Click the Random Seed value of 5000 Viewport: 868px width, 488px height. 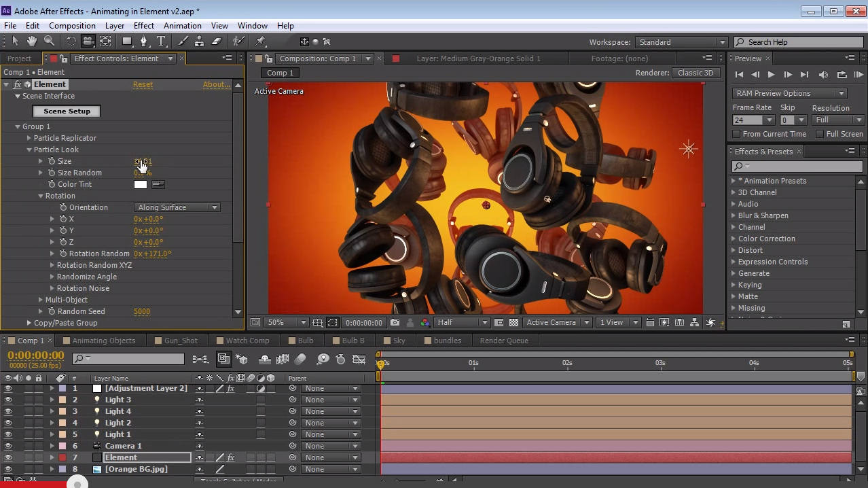142,311
